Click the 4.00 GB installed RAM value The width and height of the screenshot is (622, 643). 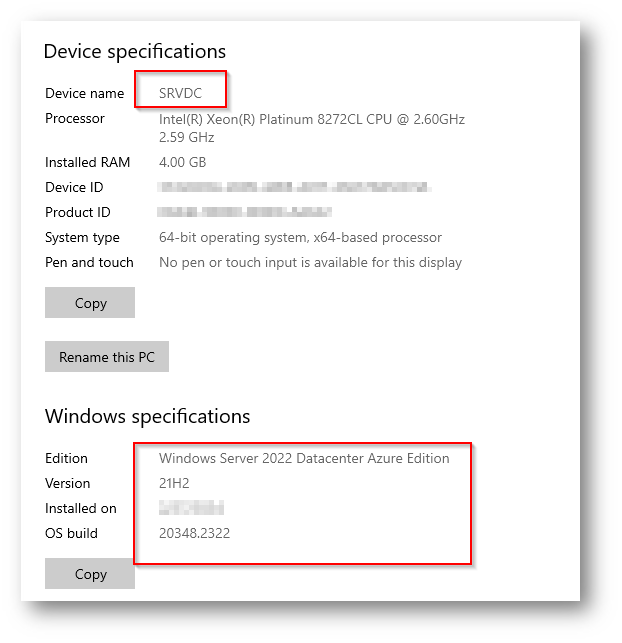coord(182,162)
